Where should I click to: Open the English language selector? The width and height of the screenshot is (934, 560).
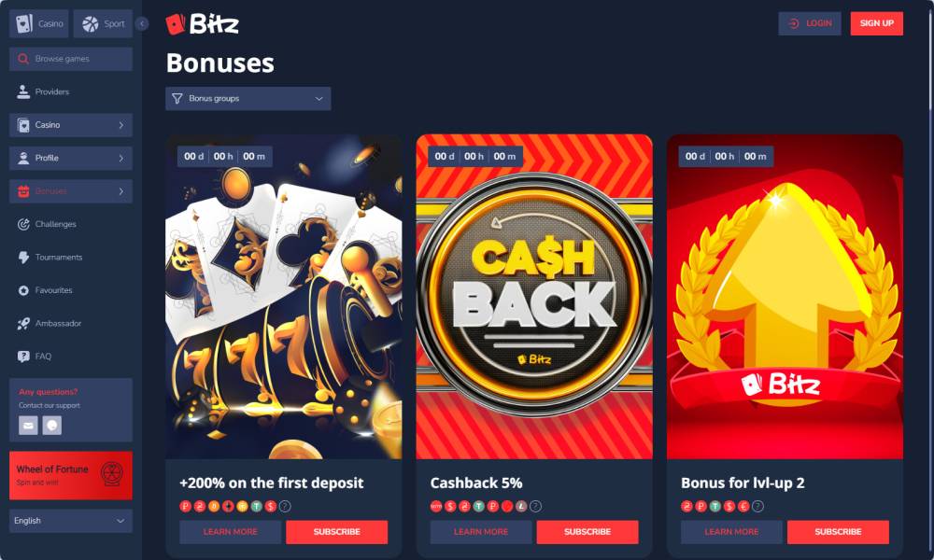(x=71, y=521)
